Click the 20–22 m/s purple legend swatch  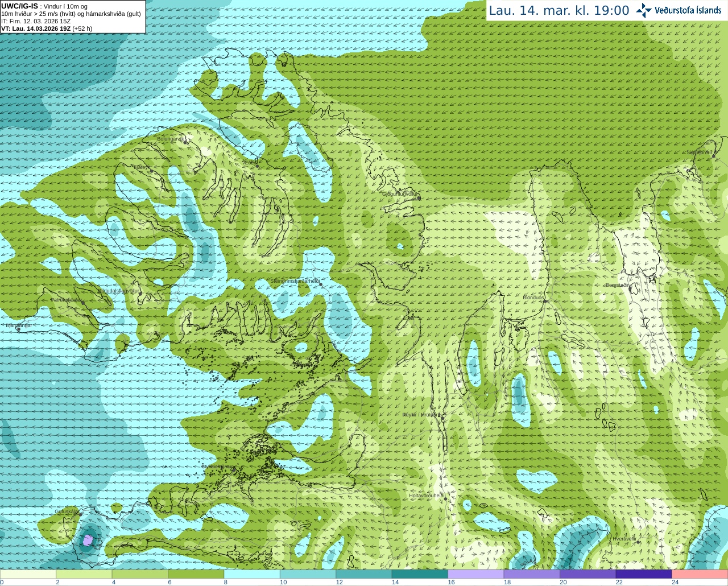588,574
